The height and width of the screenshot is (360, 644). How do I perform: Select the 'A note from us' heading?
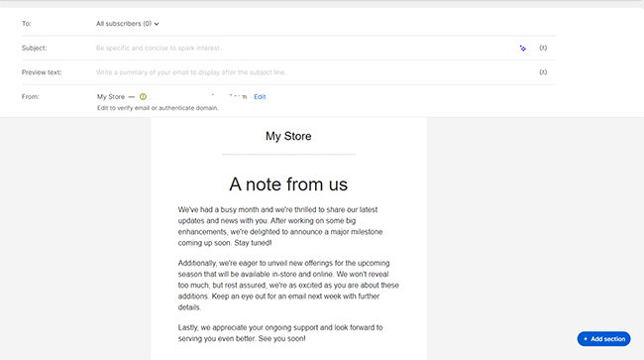tap(288, 184)
